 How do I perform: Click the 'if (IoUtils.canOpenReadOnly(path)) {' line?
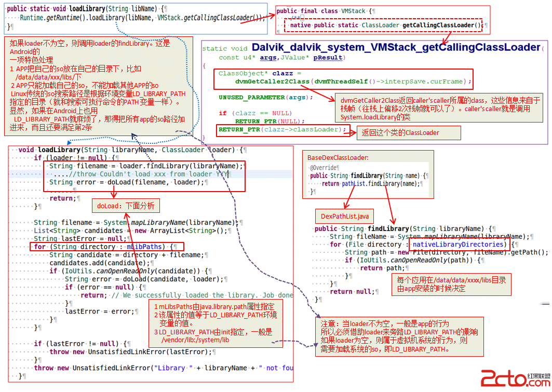(412, 261)
